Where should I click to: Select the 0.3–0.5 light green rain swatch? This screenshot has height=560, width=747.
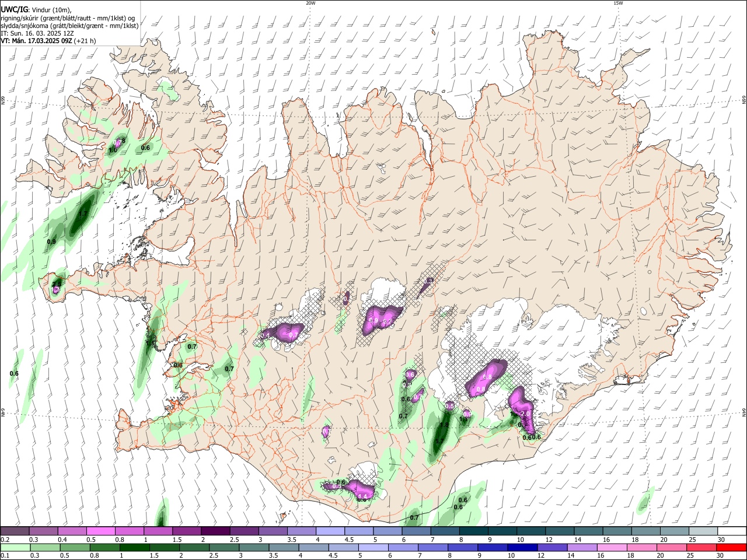click(x=45, y=548)
